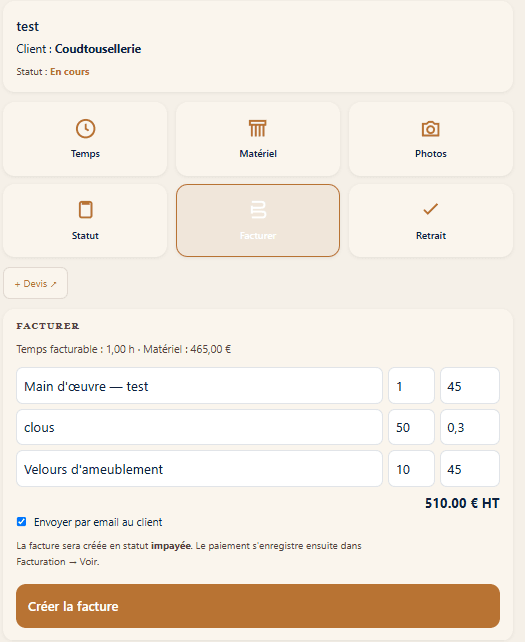
Task: Select the Velours quantity field showing 10
Action: click(411, 469)
